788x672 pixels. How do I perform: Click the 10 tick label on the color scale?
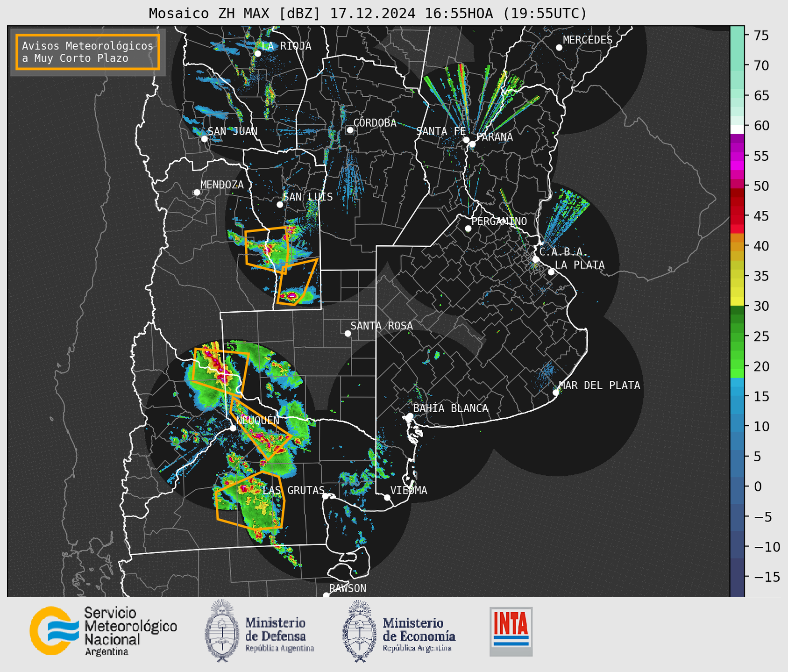pos(760,427)
